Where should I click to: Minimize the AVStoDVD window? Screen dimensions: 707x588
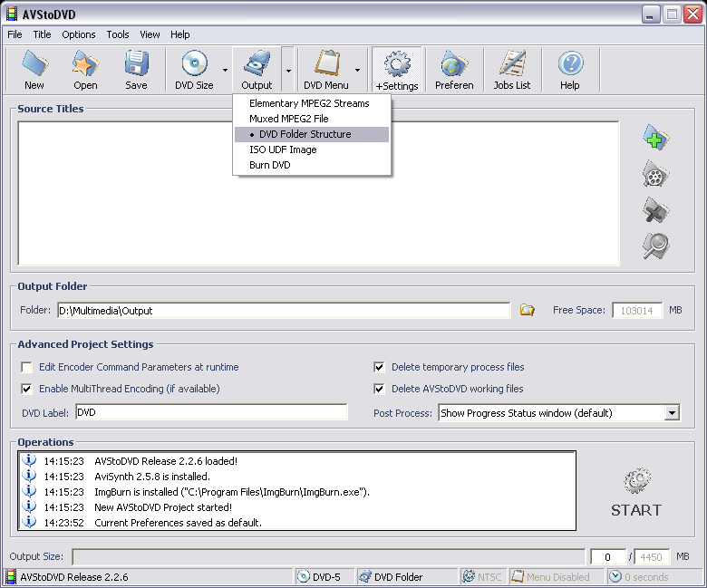651,14
